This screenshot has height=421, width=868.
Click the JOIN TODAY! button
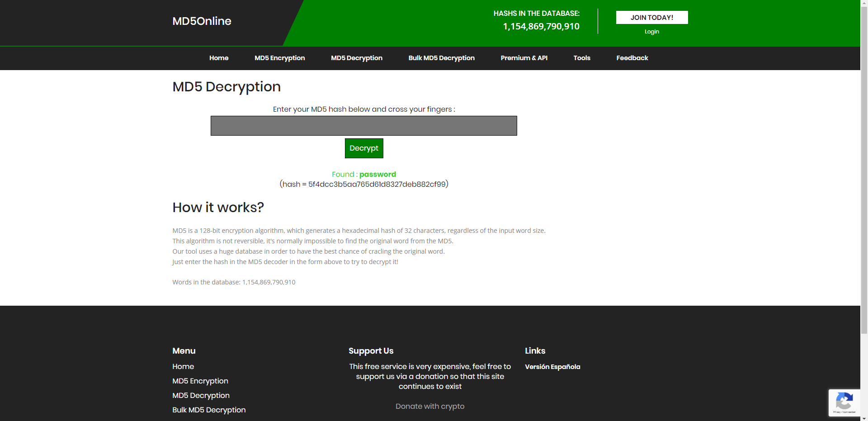coord(651,18)
